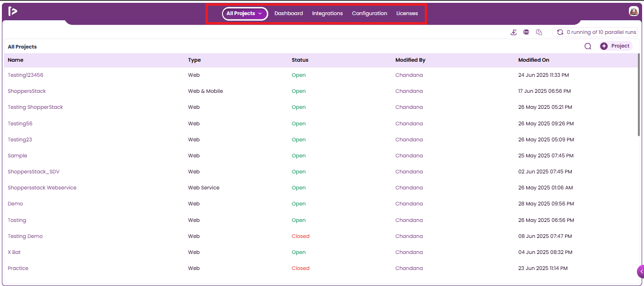
Task: Open the help chat bubble icon
Action: pos(539,32)
